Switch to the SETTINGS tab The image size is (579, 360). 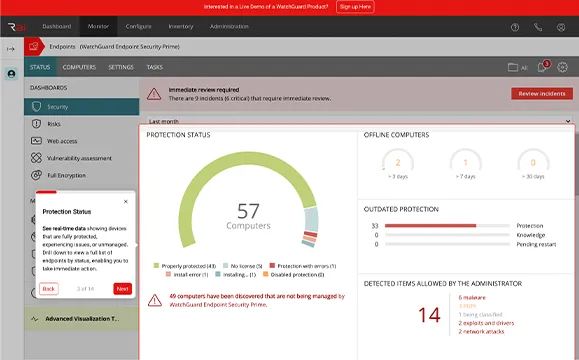coord(121,67)
